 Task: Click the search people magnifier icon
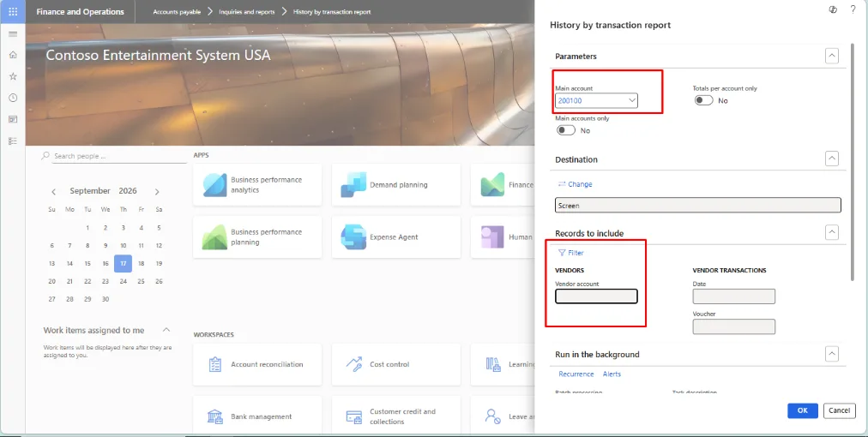pos(46,156)
